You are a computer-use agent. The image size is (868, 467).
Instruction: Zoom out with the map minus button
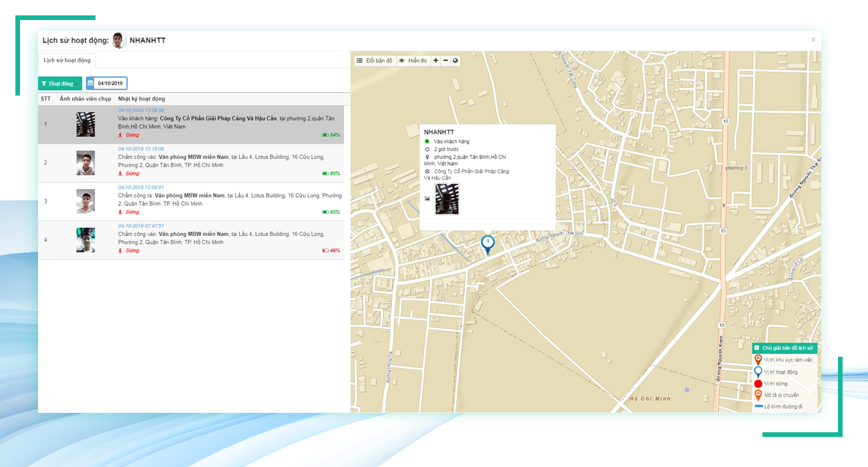click(x=445, y=60)
